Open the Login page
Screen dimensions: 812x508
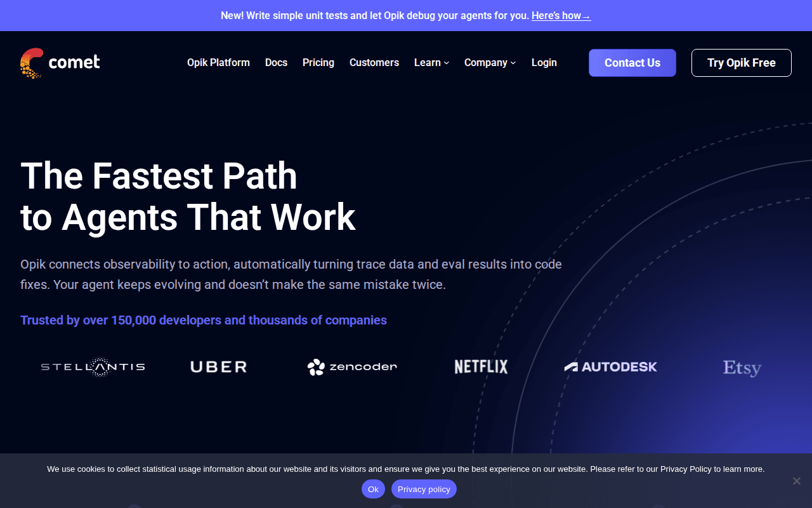pyautogui.click(x=544, y=63)
